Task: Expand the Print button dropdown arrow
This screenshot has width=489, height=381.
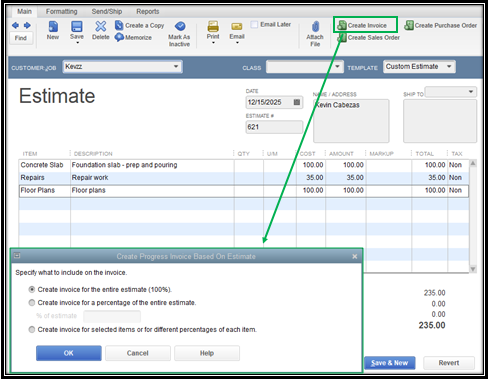Action: click(213, 43)
